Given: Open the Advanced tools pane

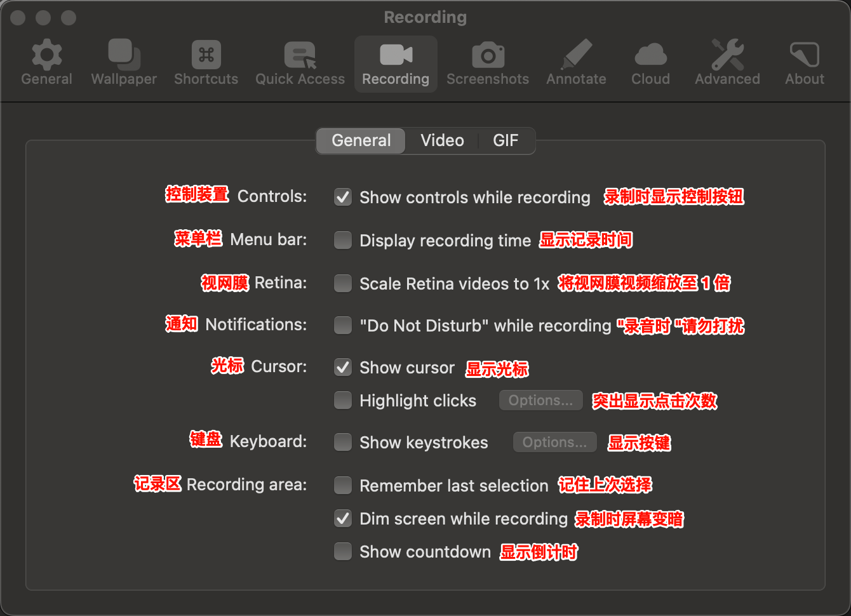Looking at the screenshot, I should (x=727, y=56).
